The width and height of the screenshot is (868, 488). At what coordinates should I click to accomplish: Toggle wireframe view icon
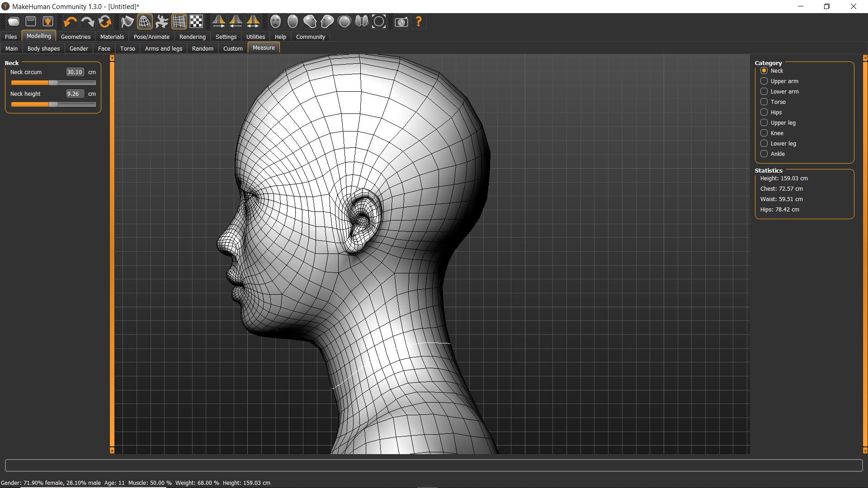(145, 22)
